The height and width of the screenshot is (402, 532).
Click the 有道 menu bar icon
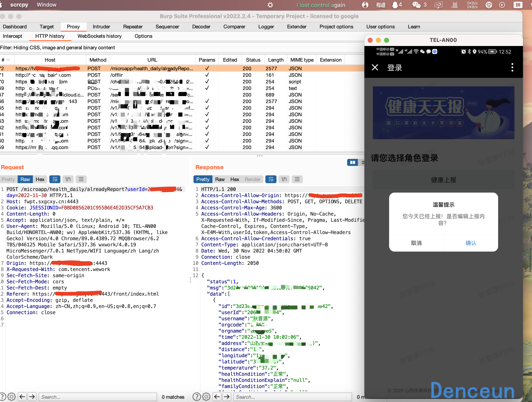[x=380, y=5]
